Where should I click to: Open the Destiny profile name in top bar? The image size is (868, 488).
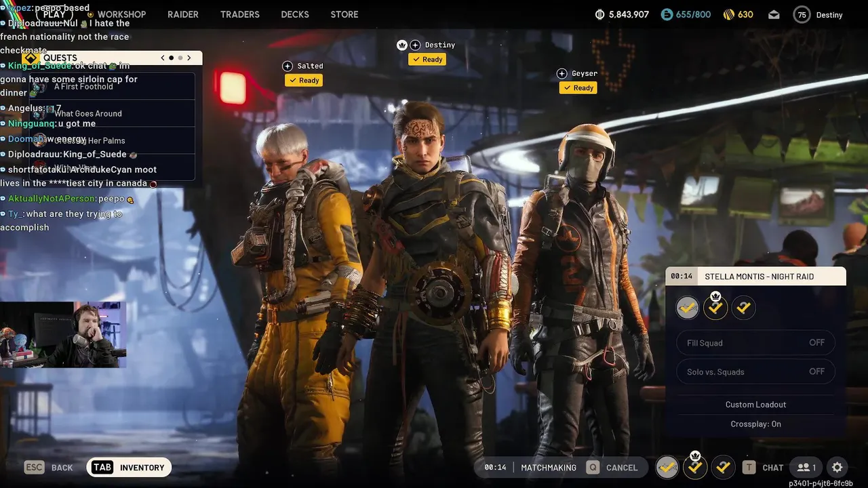tap(829, 15)
